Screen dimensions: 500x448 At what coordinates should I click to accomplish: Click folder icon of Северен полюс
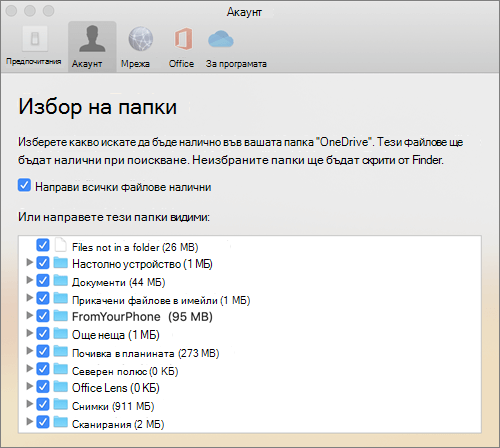click(x=61, y=369)
